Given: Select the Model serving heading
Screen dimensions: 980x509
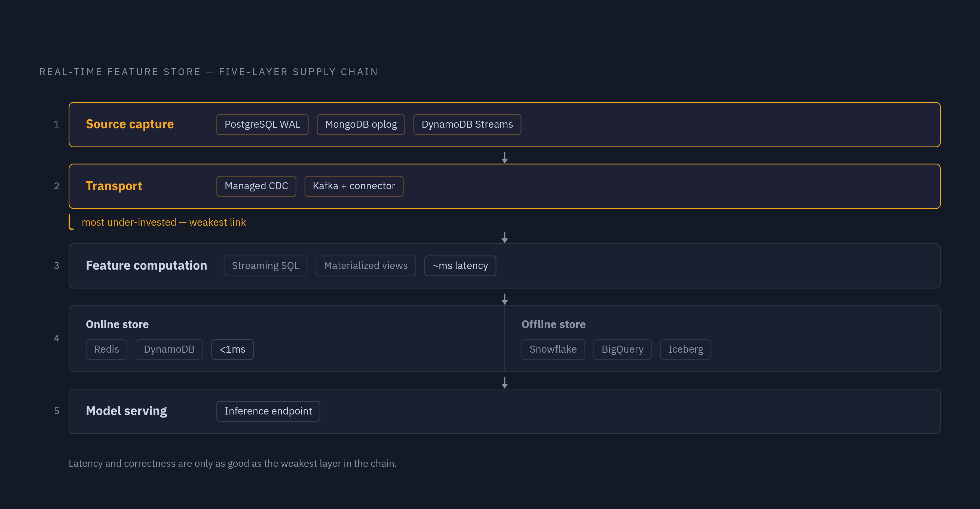Looking at the screenshot, I should (126, 411).
